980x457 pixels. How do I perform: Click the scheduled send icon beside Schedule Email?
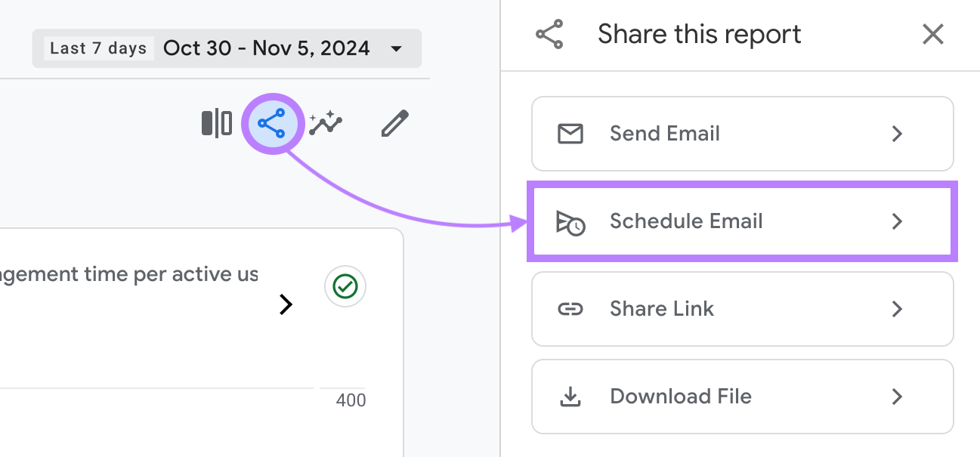point(571,221)
